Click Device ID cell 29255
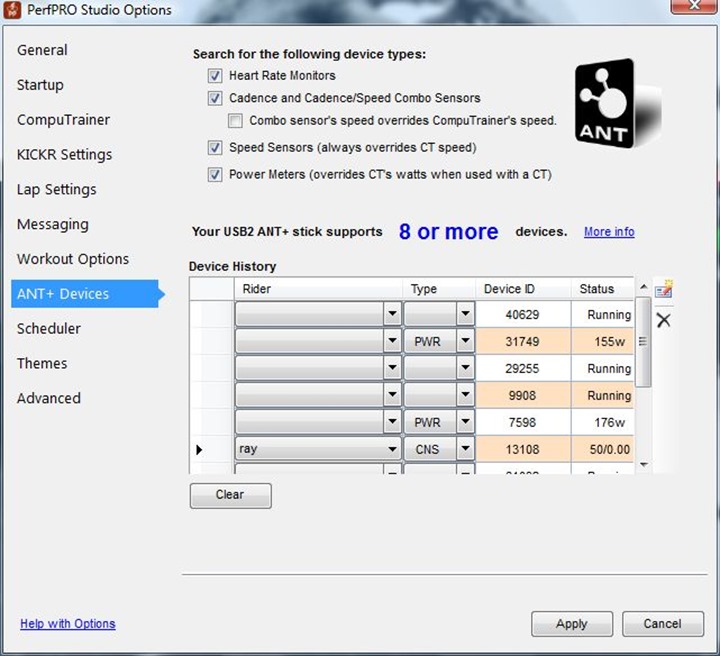 tap(523, 369)
